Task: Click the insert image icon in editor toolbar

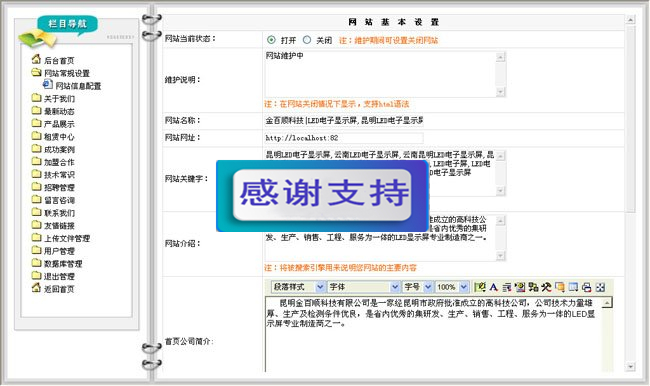Action: tap(520, 287)
